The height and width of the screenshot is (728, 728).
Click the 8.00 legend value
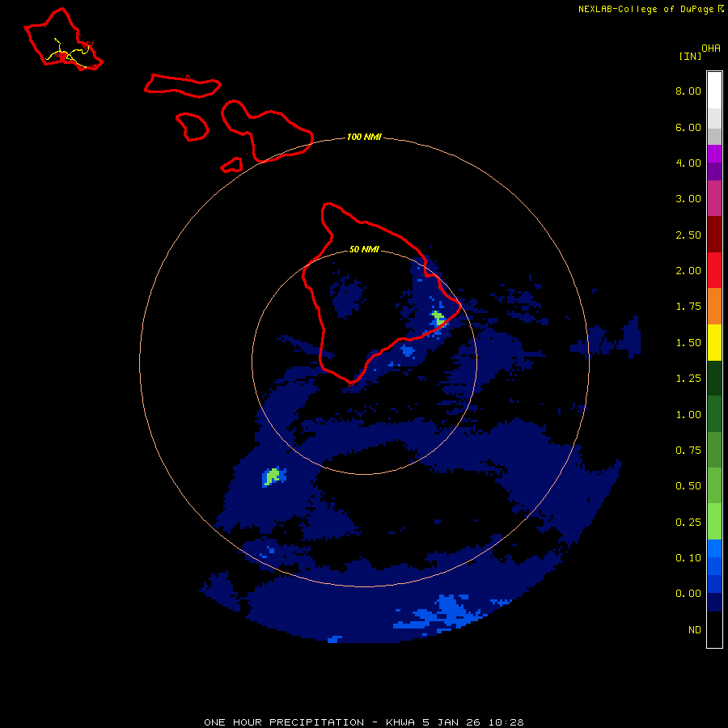pos(688,91)
